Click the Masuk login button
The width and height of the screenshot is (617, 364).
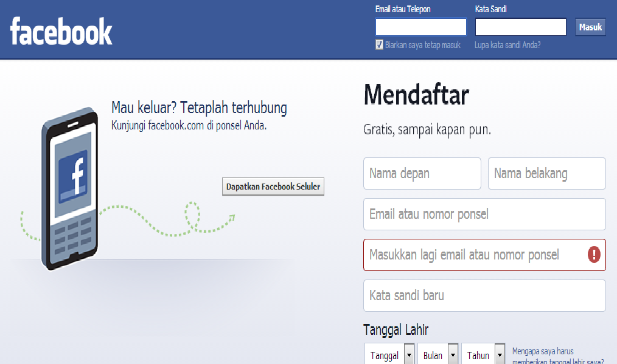[x=590, y=27]
